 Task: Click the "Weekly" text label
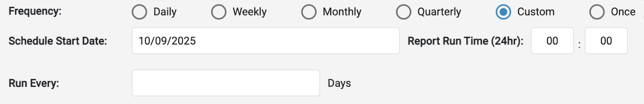(x=250, y=12)
